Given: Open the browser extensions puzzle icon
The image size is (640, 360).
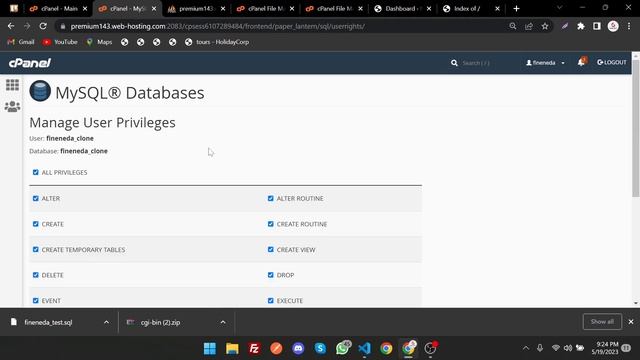Looking at the screenshot, I should coord(581,26).
